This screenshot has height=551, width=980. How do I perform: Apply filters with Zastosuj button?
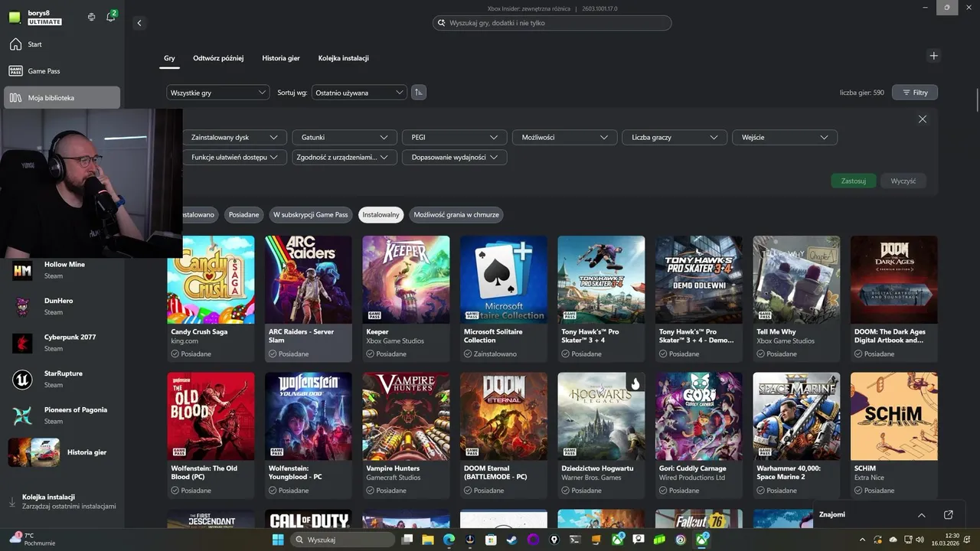(x=854, y=181)
